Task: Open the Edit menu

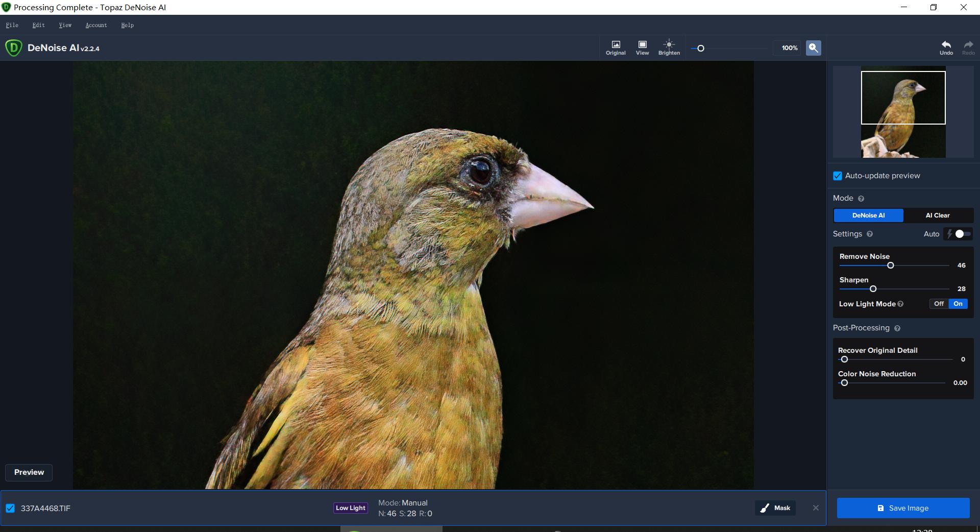Action: pyautogui.click(x=39, y=25)
